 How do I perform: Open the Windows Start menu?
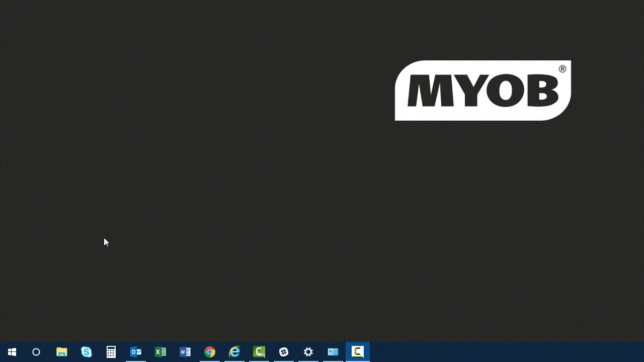[x=12, y=352]
